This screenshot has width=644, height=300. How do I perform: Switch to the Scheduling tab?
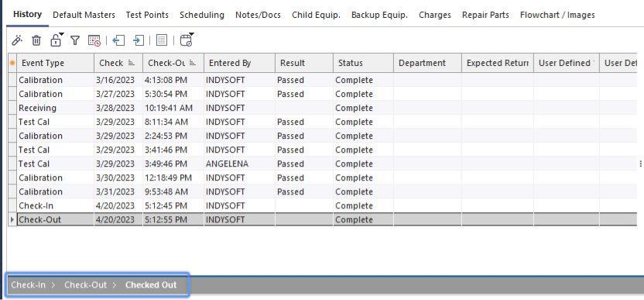(202, 15)
